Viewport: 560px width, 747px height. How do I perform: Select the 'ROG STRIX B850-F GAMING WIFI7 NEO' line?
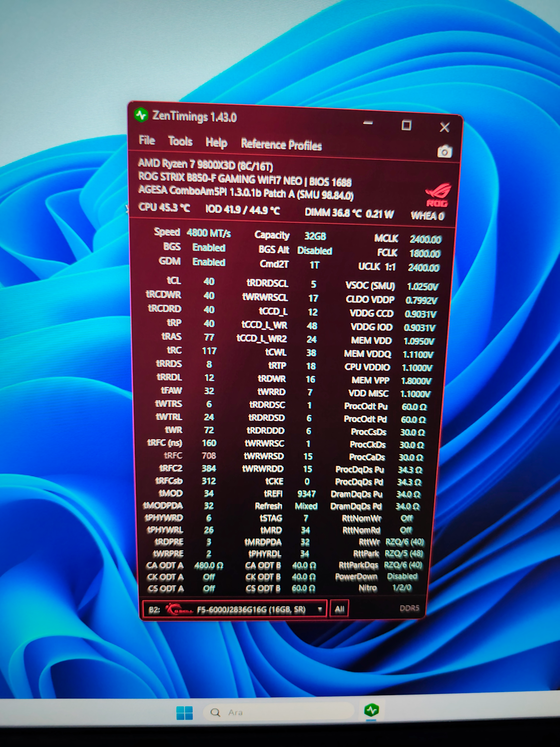coord(245,179)
